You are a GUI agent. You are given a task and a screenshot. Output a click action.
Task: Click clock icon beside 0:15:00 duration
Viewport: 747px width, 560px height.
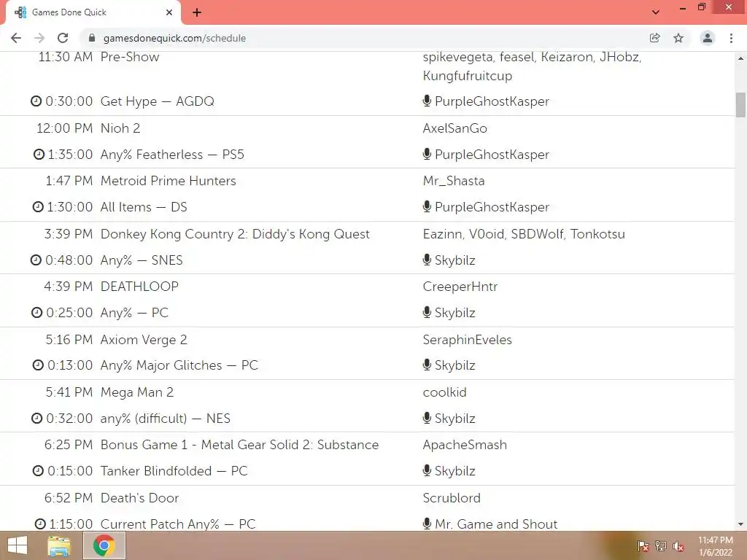(x=38, y=470)
